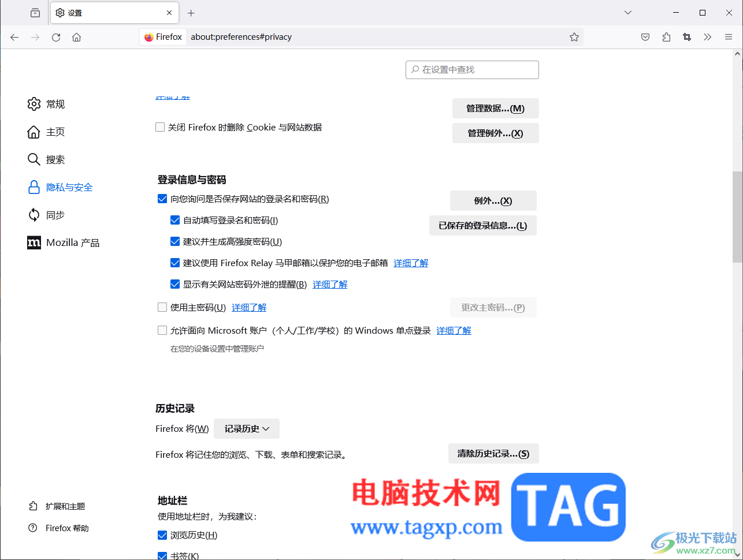Open 详细了解 link for 主密码
This screenshot has width=743, height=560.
[249, 308]
